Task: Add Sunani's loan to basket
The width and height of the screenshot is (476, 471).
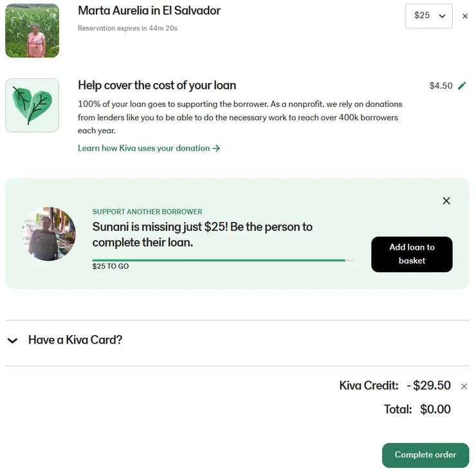Action: click(412, 254)
